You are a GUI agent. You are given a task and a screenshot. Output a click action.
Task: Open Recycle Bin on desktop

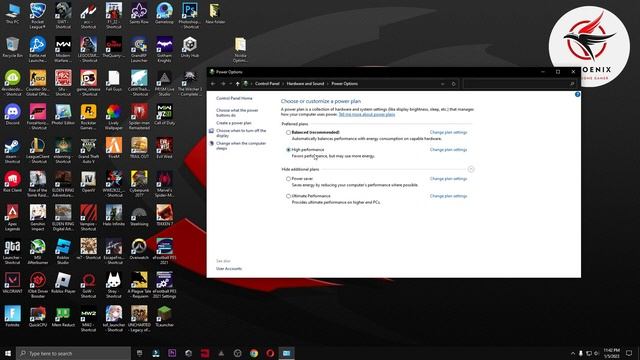tap(12, 47)
